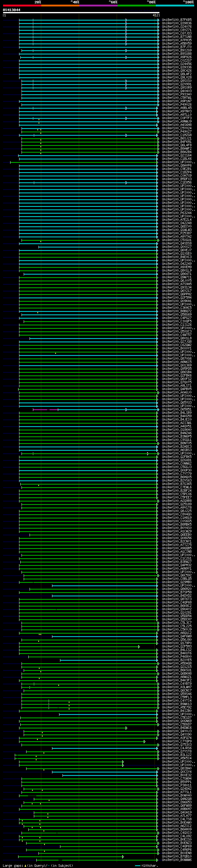Select the UniRef100_C6TJD3 hit label
This screenshot has width=197, height=868.
(x=177, y=33)
